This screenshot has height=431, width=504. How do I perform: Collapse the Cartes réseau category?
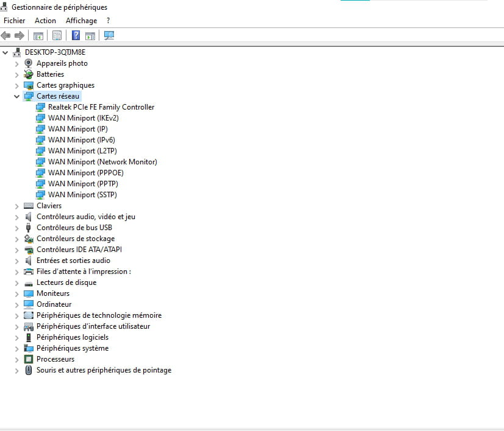tap(16, 96)
